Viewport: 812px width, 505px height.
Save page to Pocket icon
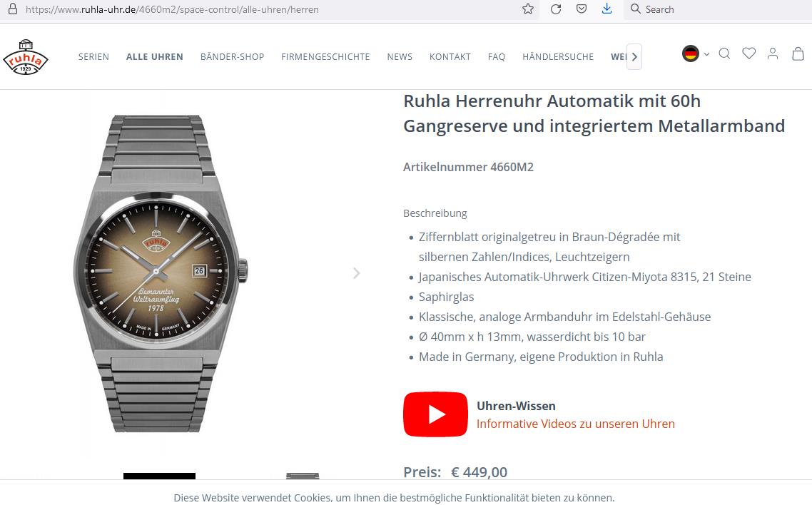pyautogui.click(x=582, y=9)
